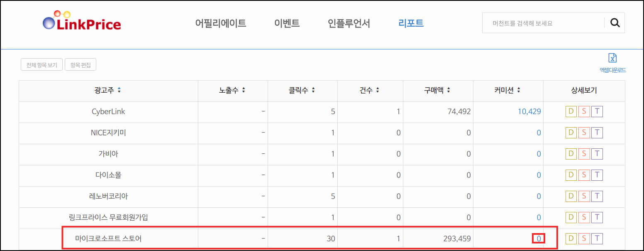Screen dimensions: 644x251
Task: Click the 상세보기 column header
Action: coord(584,91)
